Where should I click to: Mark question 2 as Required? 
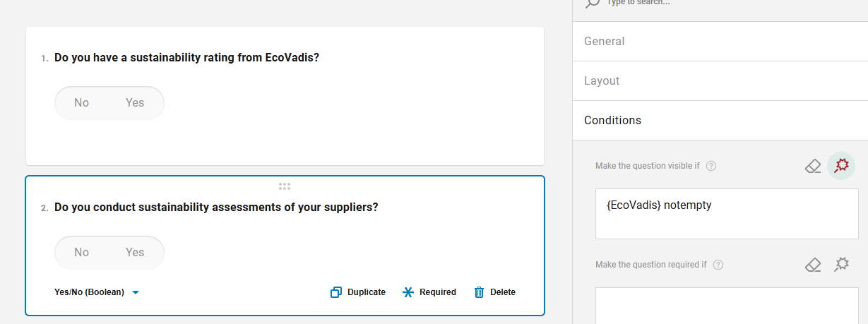(x=429, y=292)
